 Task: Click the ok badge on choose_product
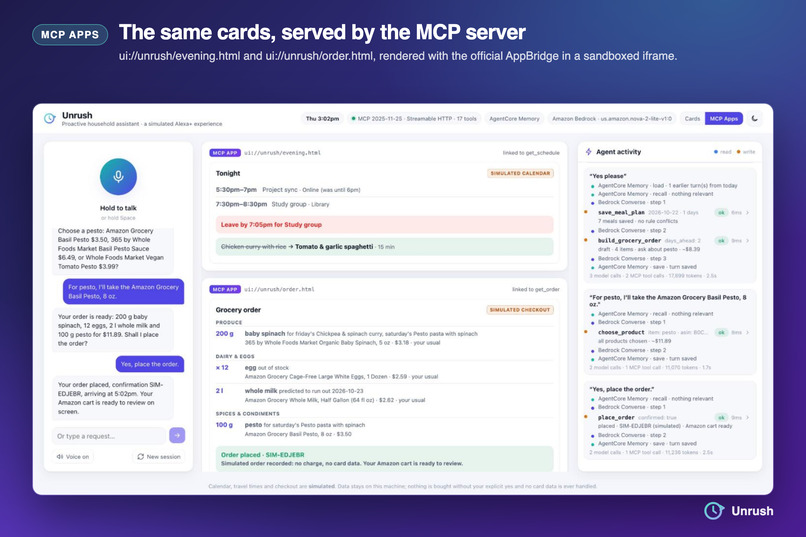point(721,332)
